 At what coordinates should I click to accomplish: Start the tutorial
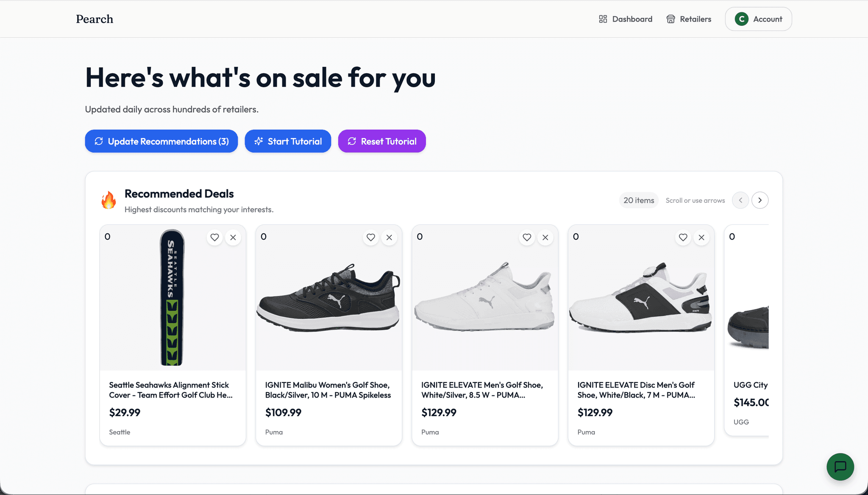288,141
